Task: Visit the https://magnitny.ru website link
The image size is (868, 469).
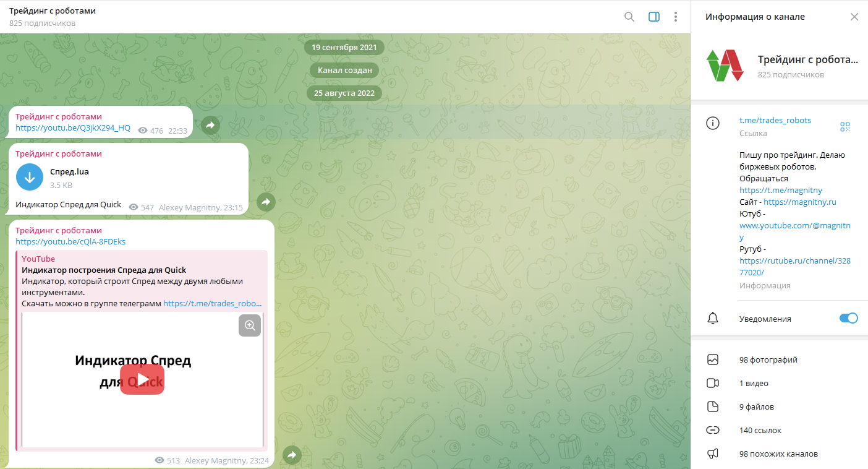Action: (800, 202)
